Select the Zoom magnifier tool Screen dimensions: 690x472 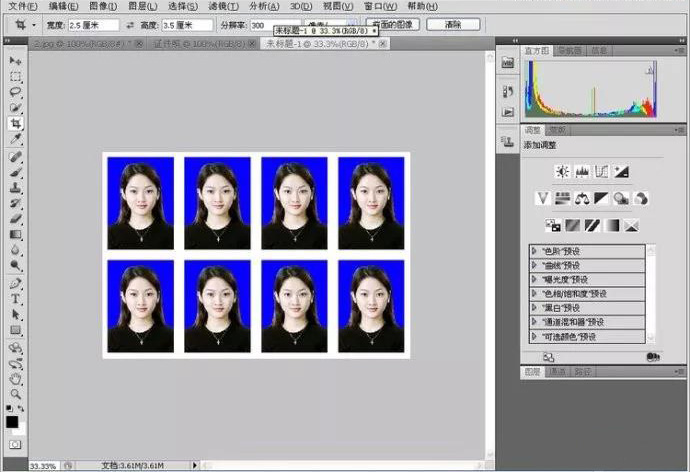pos(16,393)
